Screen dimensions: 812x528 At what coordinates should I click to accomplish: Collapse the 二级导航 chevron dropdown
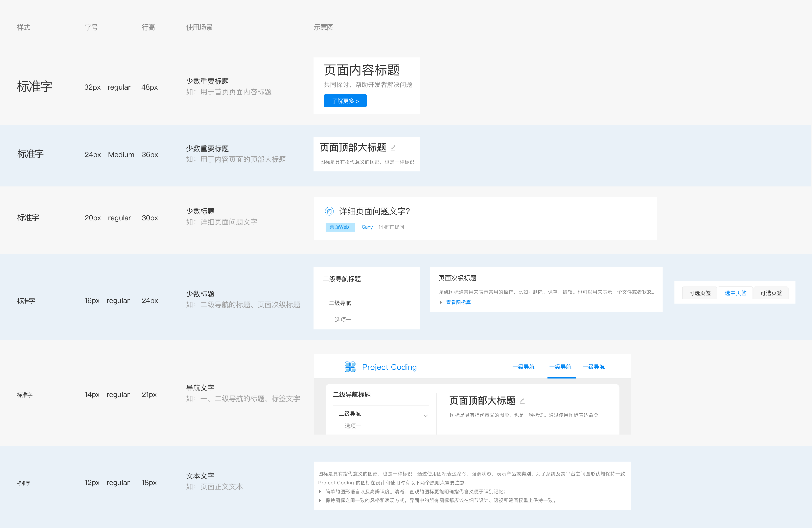[x=426, y=415]
